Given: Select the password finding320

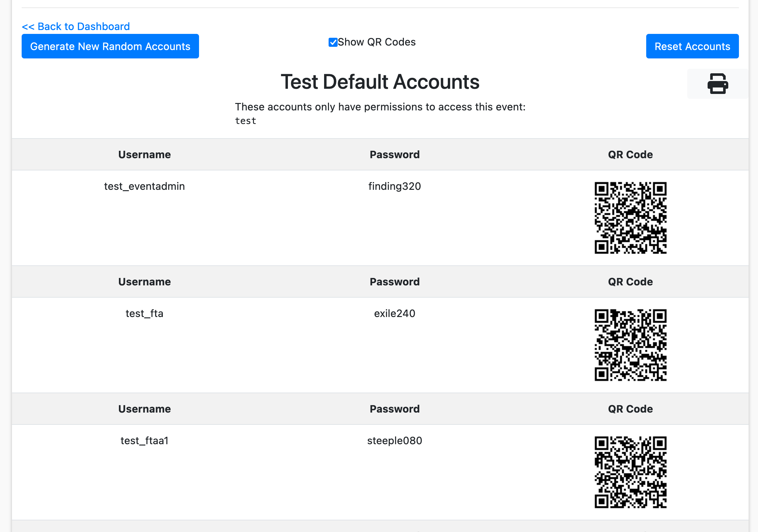Looking at the screenshot, I should [395, 186].
